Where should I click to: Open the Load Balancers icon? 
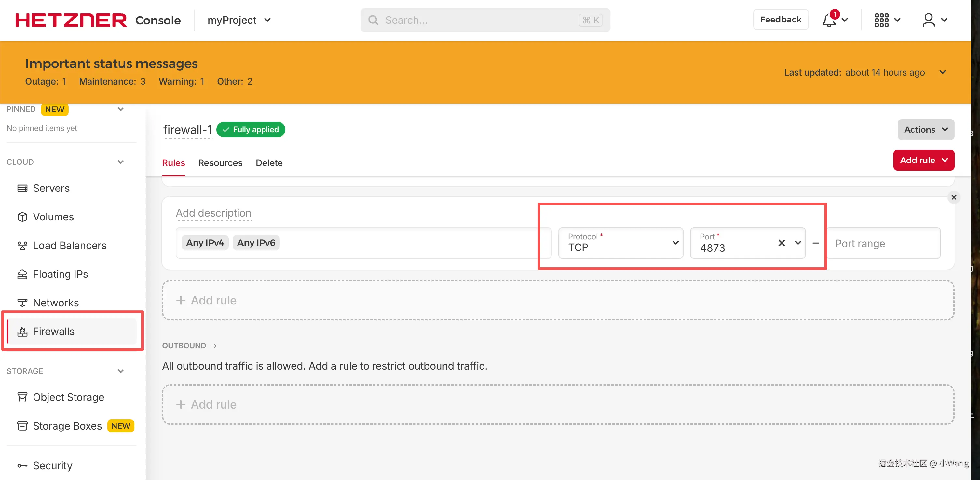22,246
